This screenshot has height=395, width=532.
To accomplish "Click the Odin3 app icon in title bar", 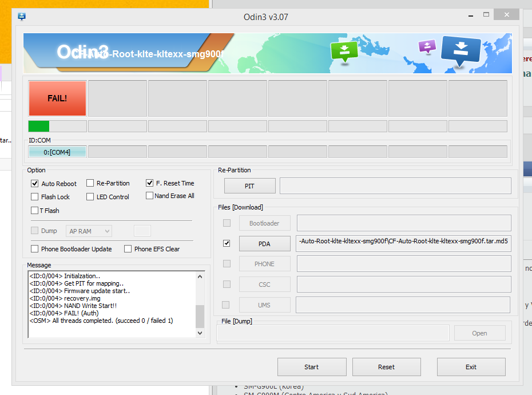I will point(22,16).
